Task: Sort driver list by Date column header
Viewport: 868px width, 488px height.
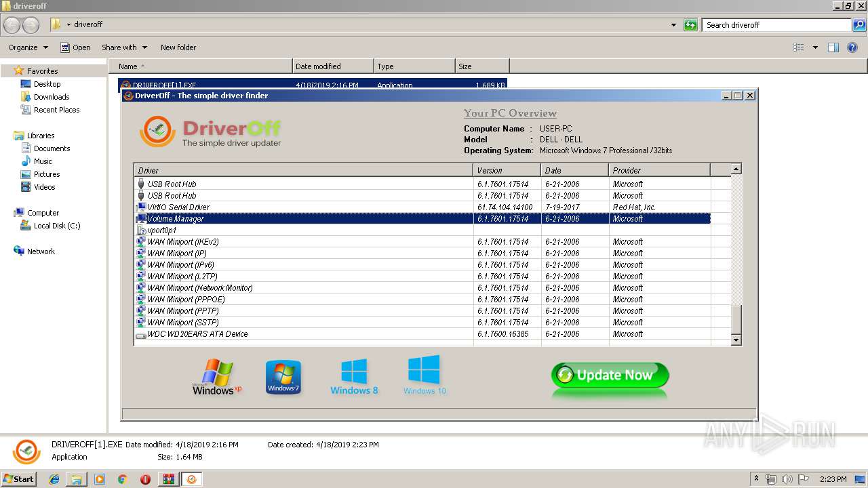Action: (x=574, y=170)
